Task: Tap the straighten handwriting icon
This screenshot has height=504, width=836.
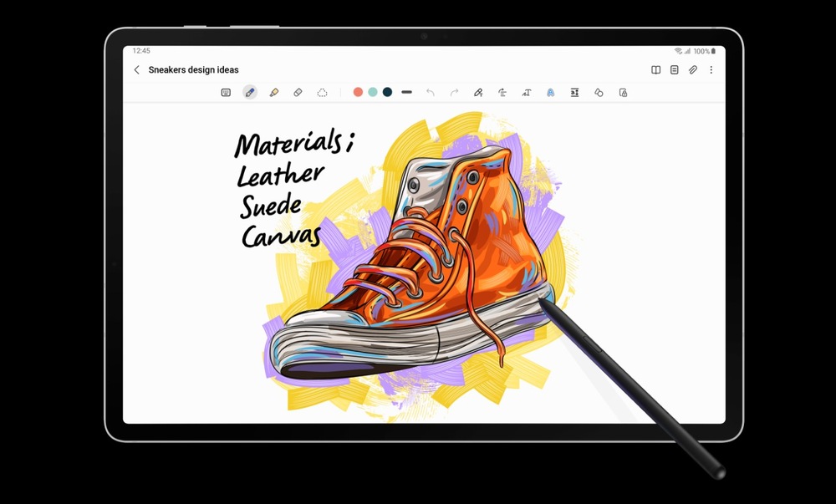Action: tap(502, 92)
